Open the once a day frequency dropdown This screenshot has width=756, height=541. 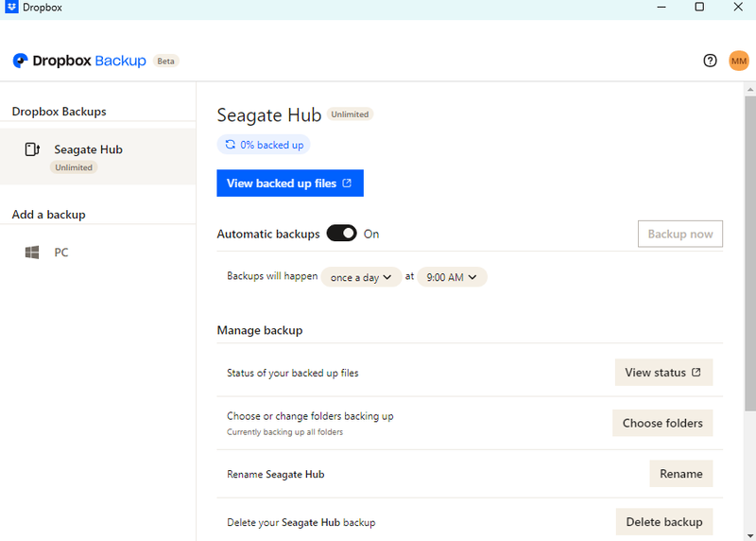coord(362,277)
